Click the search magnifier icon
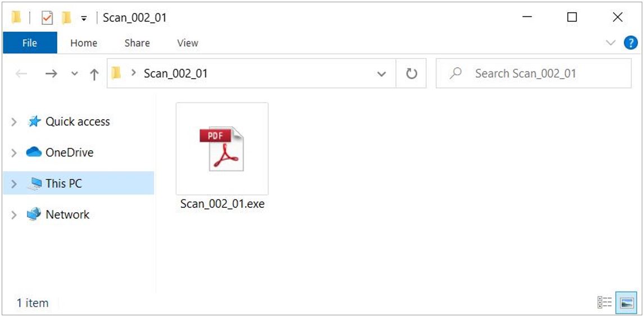Screen dimensions: 644x317 coord(456,73)
